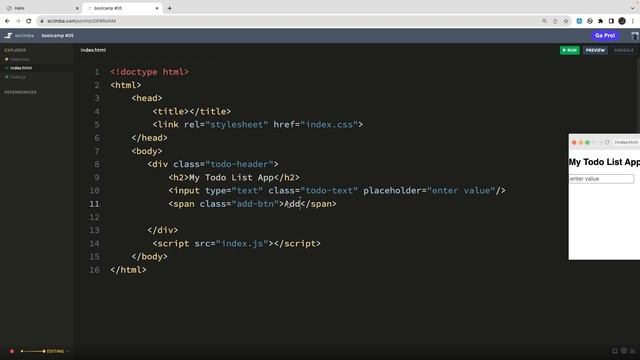Open the blue extension icon in Chrome toolbar

pos(579,21)
